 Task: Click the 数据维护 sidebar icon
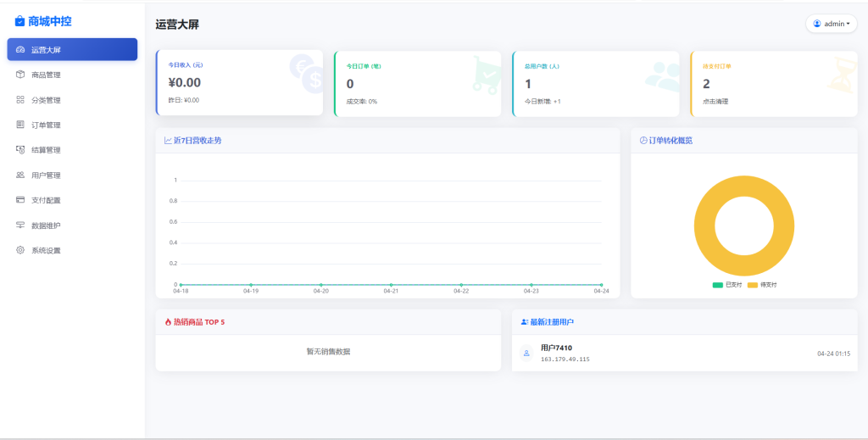coord(20,226)
